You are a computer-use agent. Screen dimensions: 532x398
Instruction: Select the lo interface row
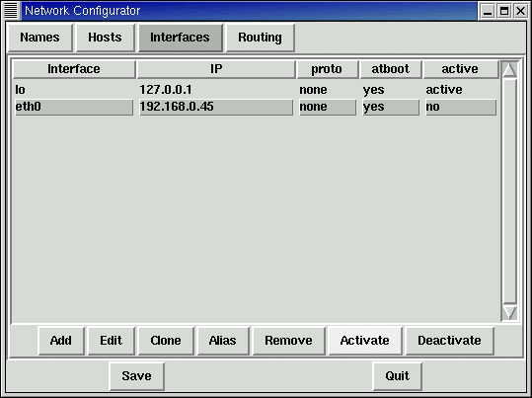coord(256,90)
